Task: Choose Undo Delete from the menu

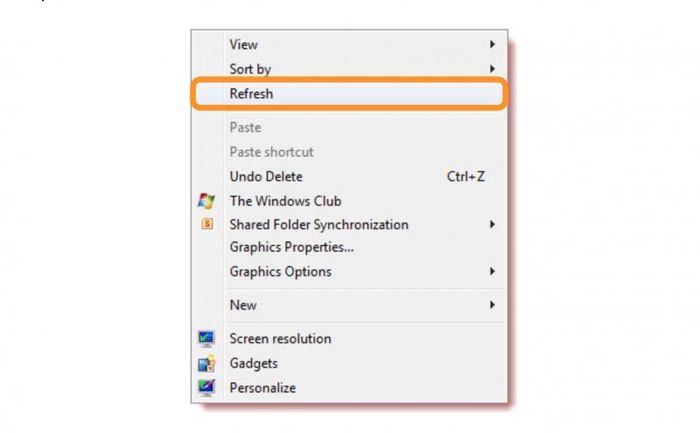Action: (x=265, y=177)
